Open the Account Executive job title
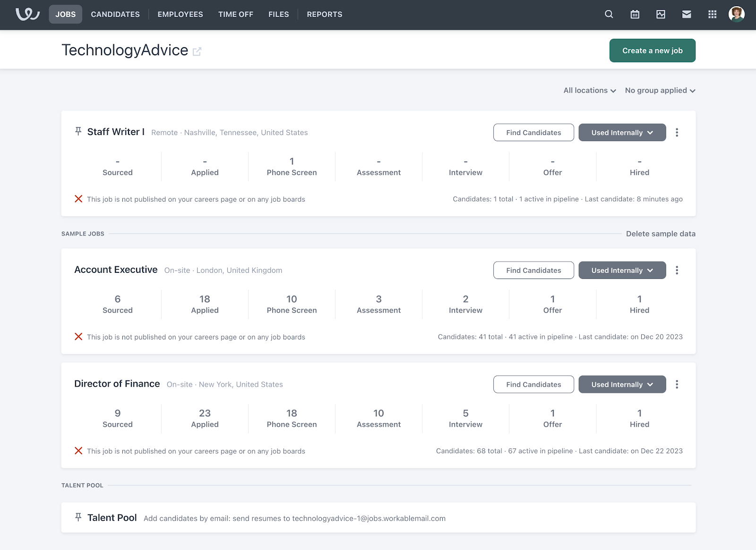This screenshot has width=756, height=550. coord(116,270)
